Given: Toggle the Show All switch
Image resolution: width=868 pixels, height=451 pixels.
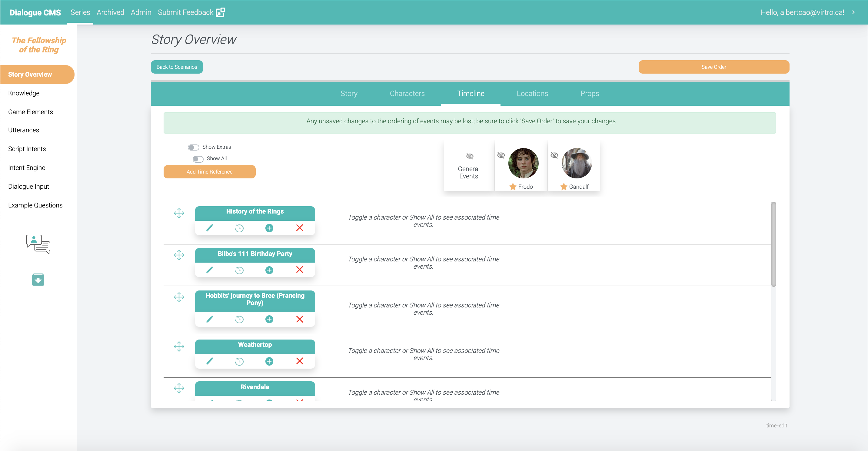Looking at the screenshot, I should click(x=198, y=159).
